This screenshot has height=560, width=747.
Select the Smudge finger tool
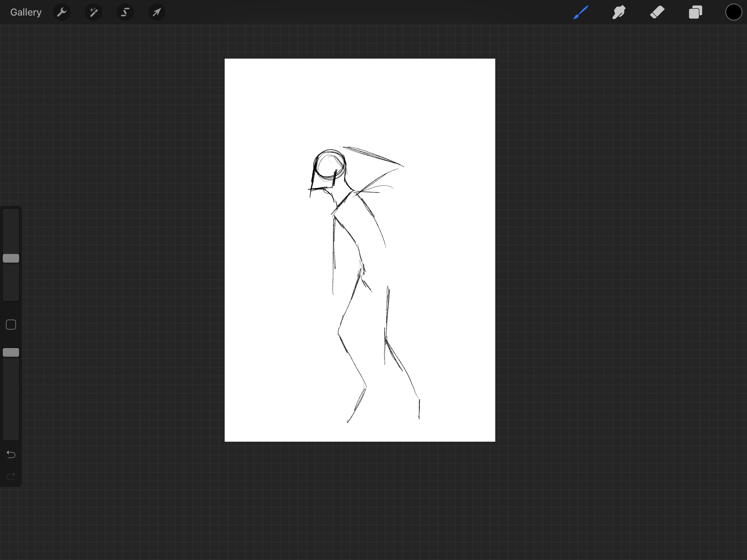(619, 12)
